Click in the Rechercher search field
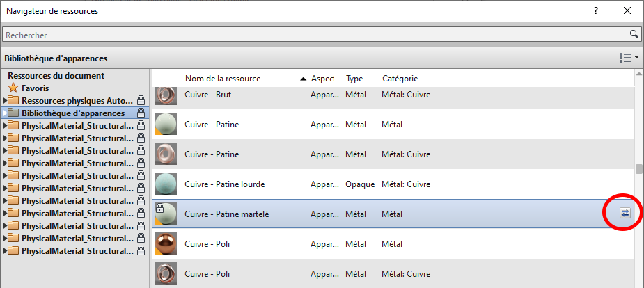Image resolution: width=644 pixels, height=288 pixels. [x=313, y=33]
